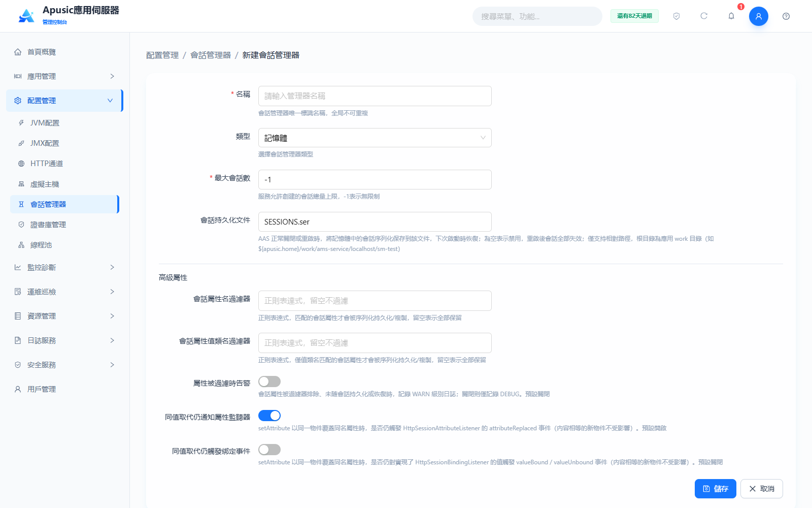Expand 監控診斷 chevron
The width and height of the screenshot is (812, 508).
(112, 267)
